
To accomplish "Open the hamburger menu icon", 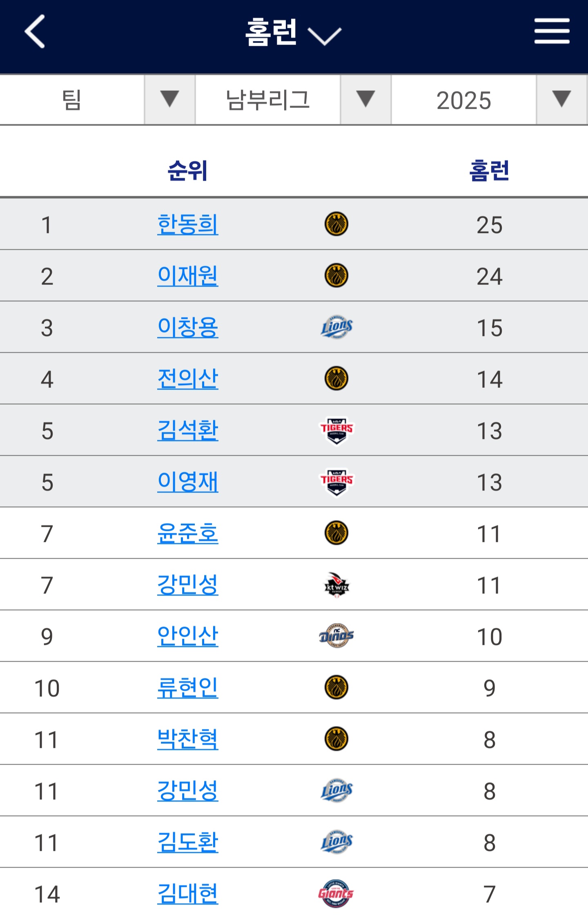I will [552, 31].
